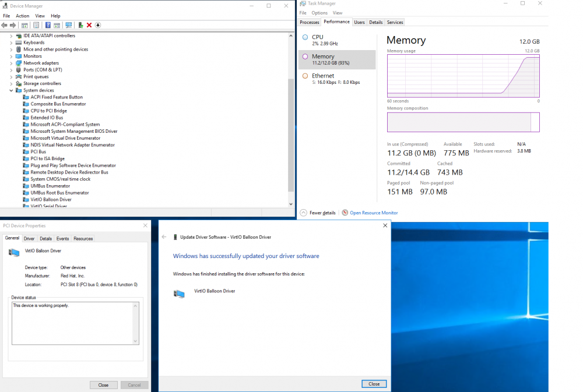
Task: Collapse the System devices node arrow
Action: click(11, 90)
